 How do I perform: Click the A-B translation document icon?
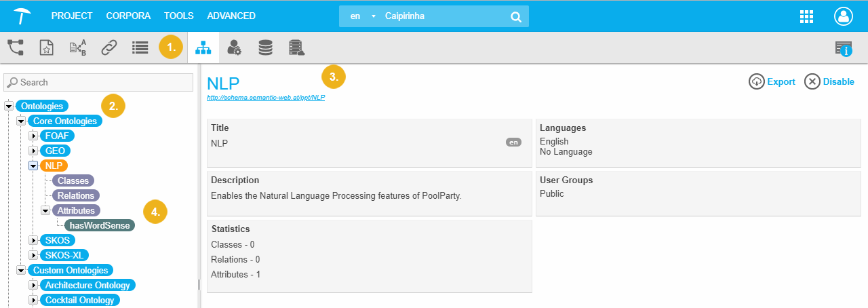pos(78,47)
